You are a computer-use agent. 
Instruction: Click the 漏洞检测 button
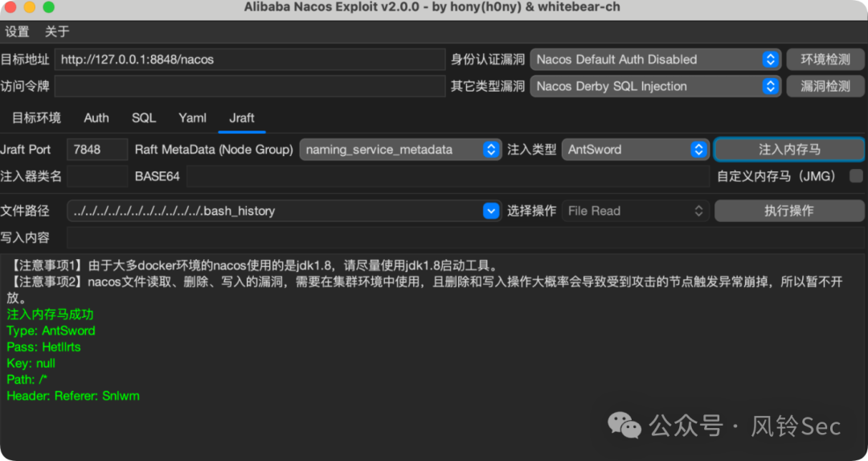click(825, 86)
